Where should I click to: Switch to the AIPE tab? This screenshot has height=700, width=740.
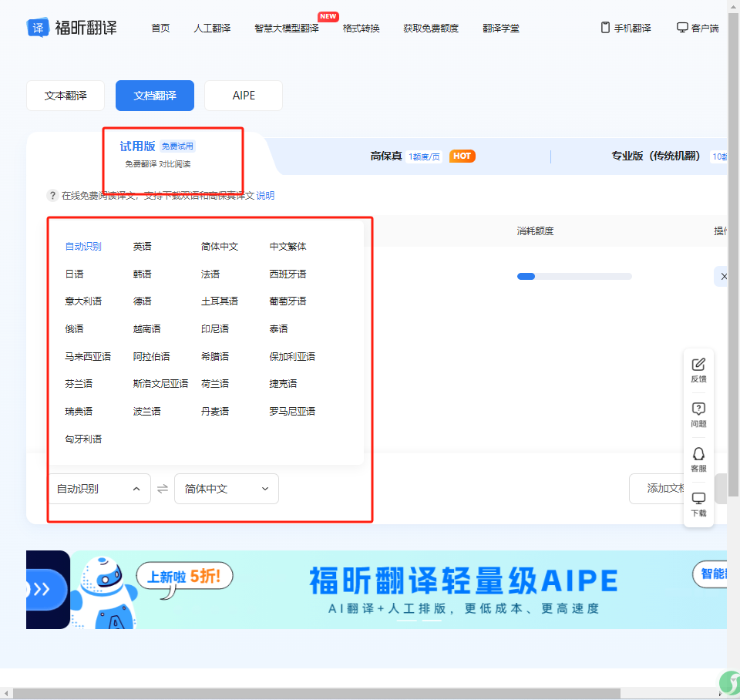[244, 96]
